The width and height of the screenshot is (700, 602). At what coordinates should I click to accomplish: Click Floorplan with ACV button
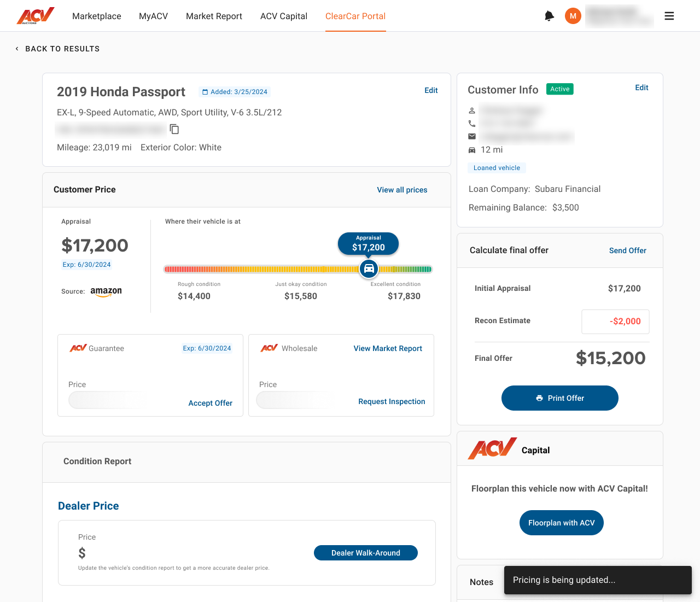coord(562,523)
